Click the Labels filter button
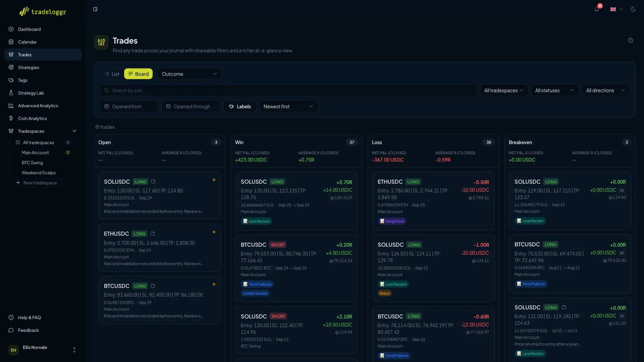 pyautogui.click(x=240, y=106)
